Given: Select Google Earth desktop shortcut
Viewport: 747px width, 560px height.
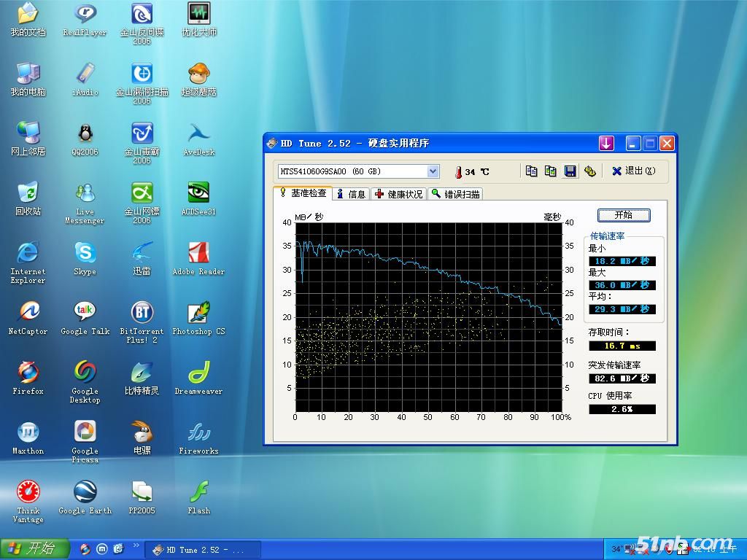Looking at the screenshot, I should point(85,492).
